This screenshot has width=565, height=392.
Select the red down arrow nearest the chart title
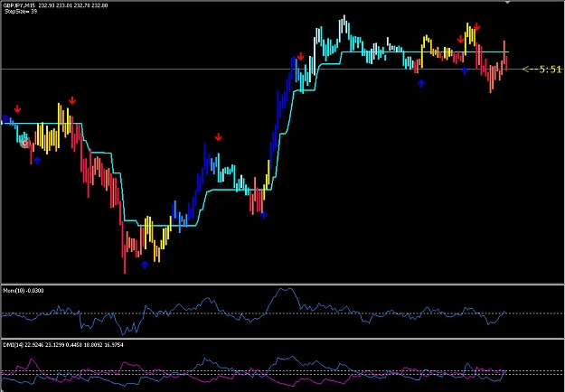point(17,109)
